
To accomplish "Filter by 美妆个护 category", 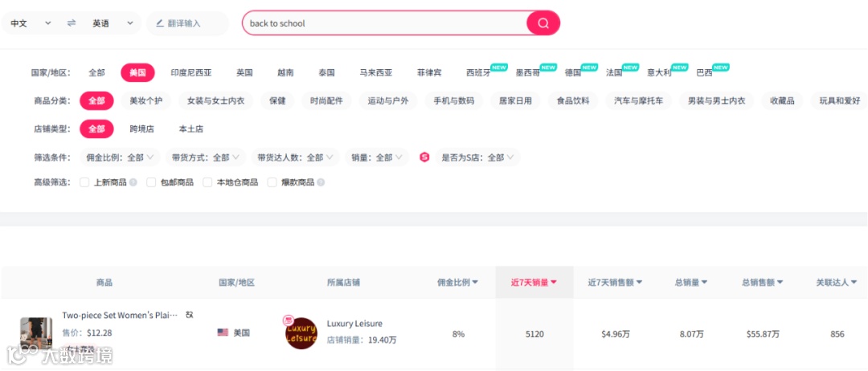I will (146, 101).
